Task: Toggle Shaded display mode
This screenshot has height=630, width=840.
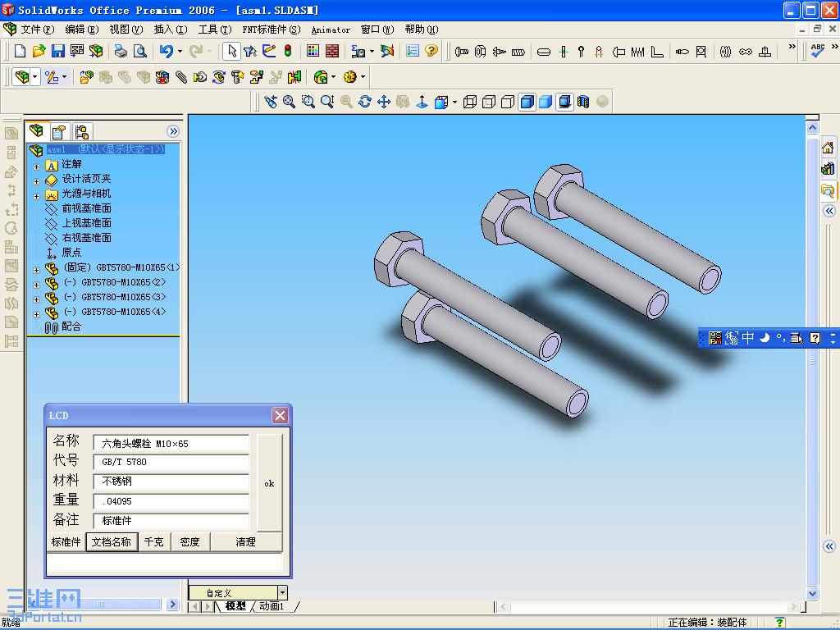Action: coord(546,101)
